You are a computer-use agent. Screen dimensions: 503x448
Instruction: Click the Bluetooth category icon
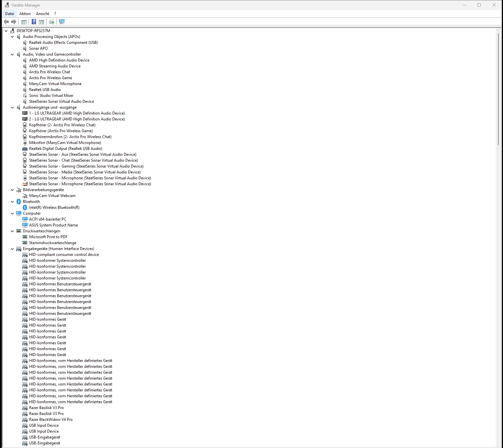pyautogui.click(x=19, y=202)
